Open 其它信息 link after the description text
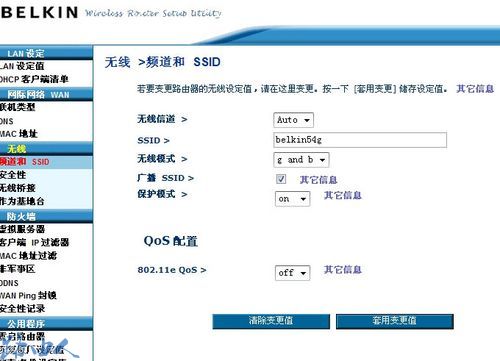This screenshot has height=361, width=500. [475, 89]
